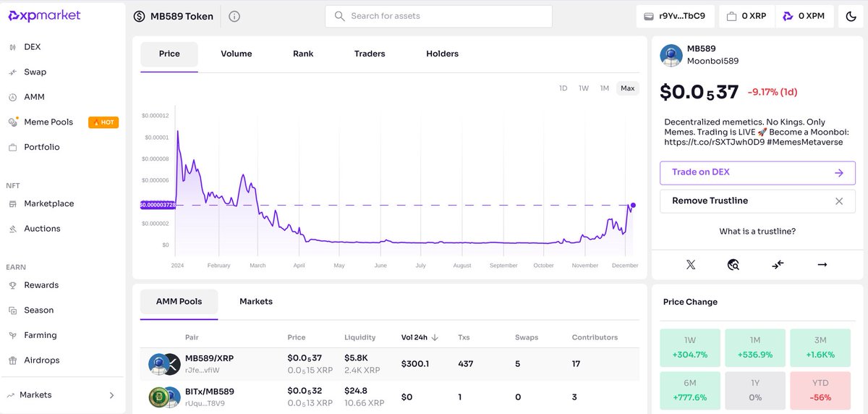Select the Max chart range
The height and width of the screenshot is (414, 868).
pos(628,88)
